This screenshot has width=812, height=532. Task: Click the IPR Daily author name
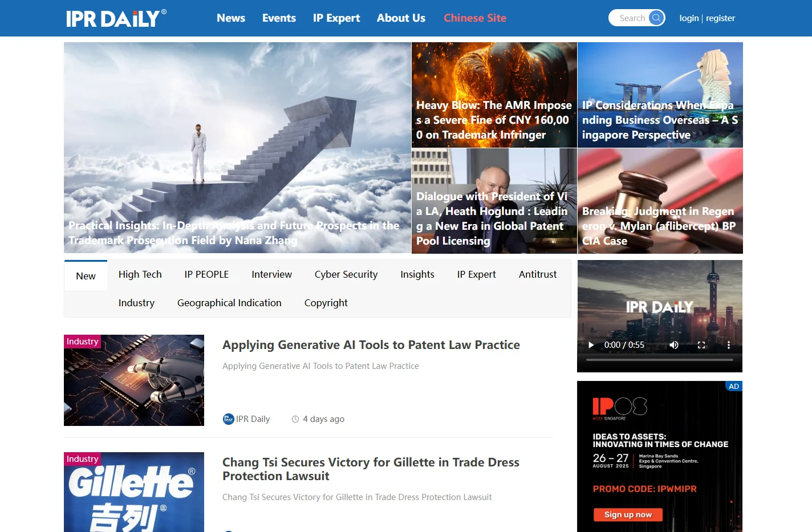pos(253,419)
